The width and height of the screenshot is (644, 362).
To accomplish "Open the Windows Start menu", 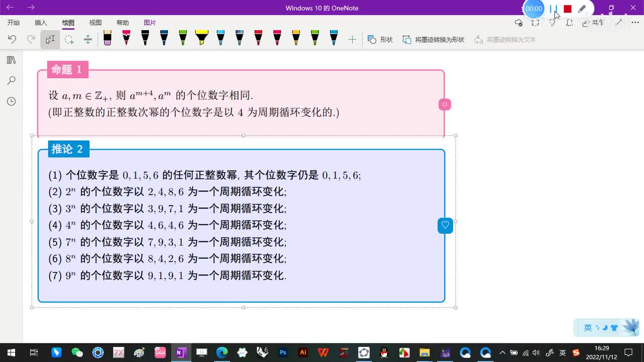I will click(11, 352).
